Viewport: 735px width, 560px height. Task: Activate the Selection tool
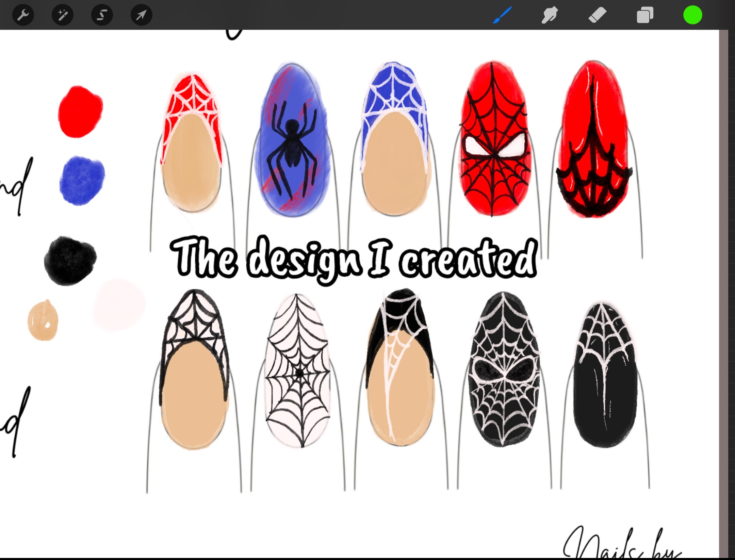click(102, 15)
